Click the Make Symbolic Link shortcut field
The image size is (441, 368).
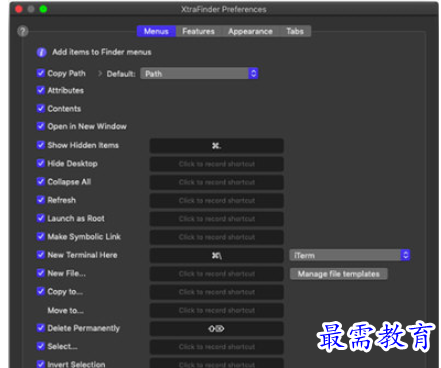click(217, 237)
